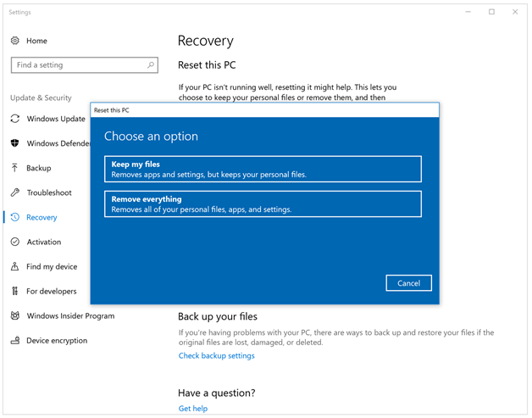Focus the Find a setting search box
This screenshot has width=532, height=418.
click(x=85, y=64)
